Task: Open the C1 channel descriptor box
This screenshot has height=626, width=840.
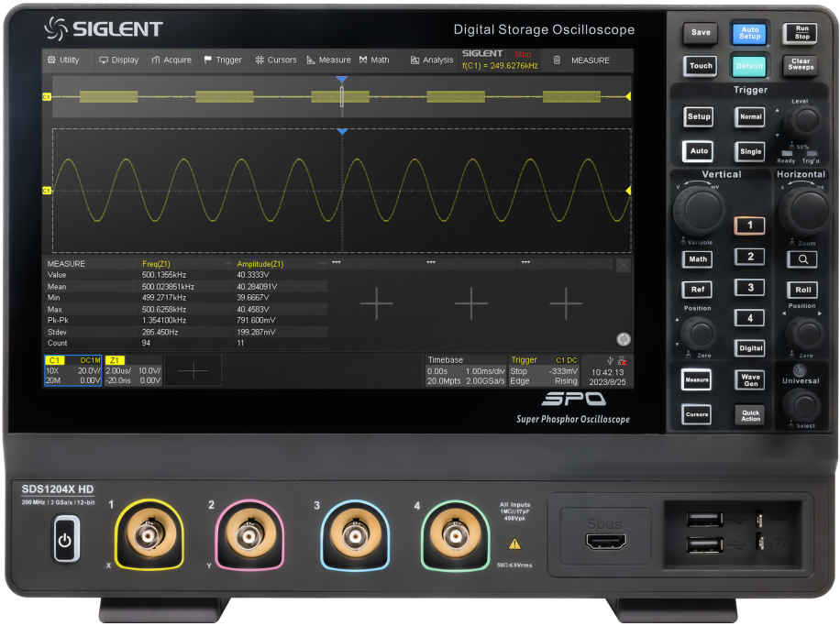Action: coord(72,370)
